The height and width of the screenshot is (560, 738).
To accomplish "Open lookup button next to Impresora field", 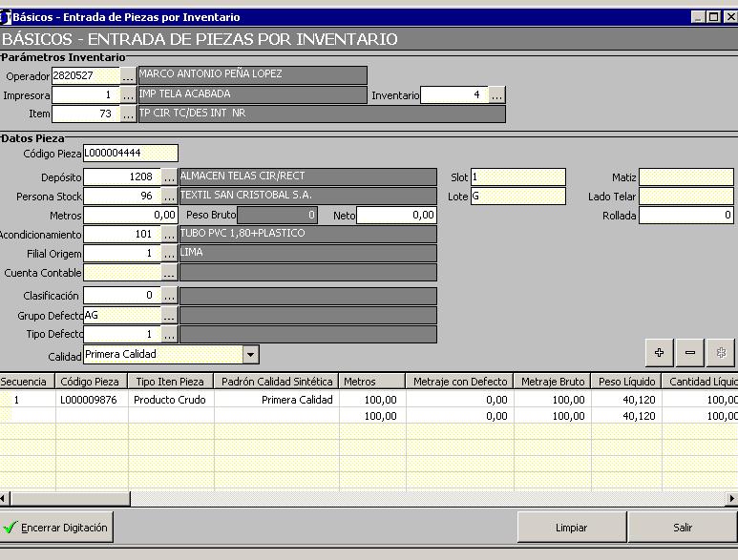I will [x=128, y=95].
